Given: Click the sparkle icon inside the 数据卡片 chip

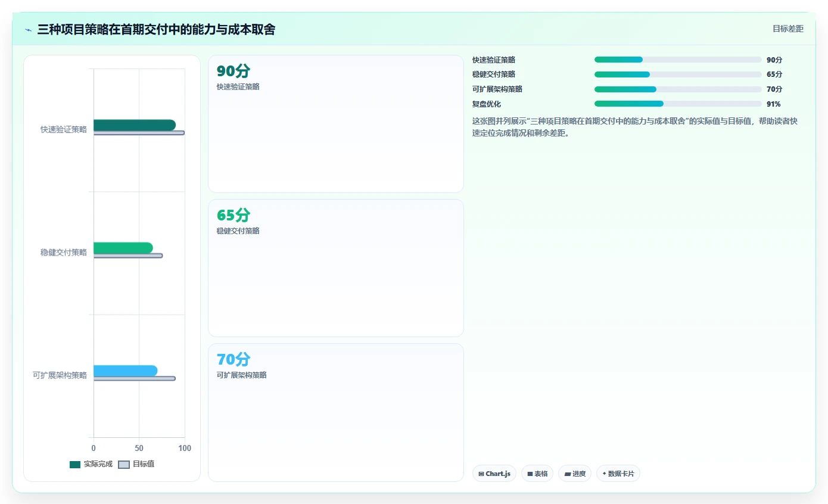Looking at the screenshot, I should pyautogui.click(x=604, y=474).
